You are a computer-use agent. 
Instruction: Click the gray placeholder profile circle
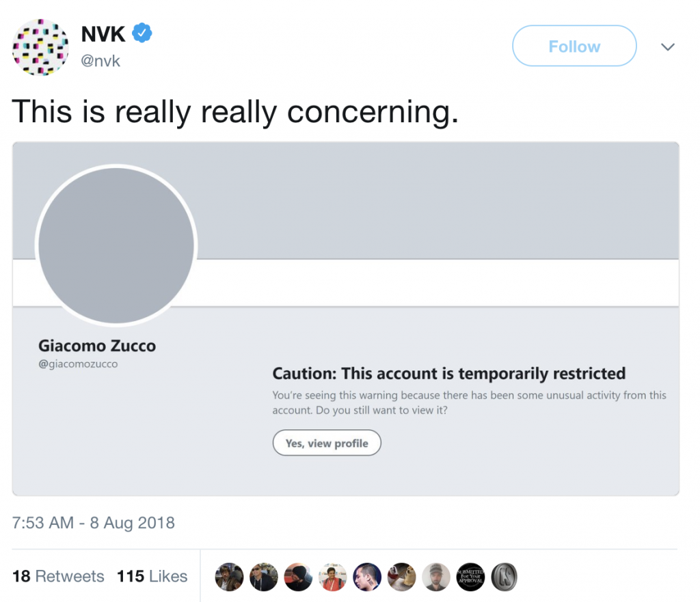coord(116,245)
